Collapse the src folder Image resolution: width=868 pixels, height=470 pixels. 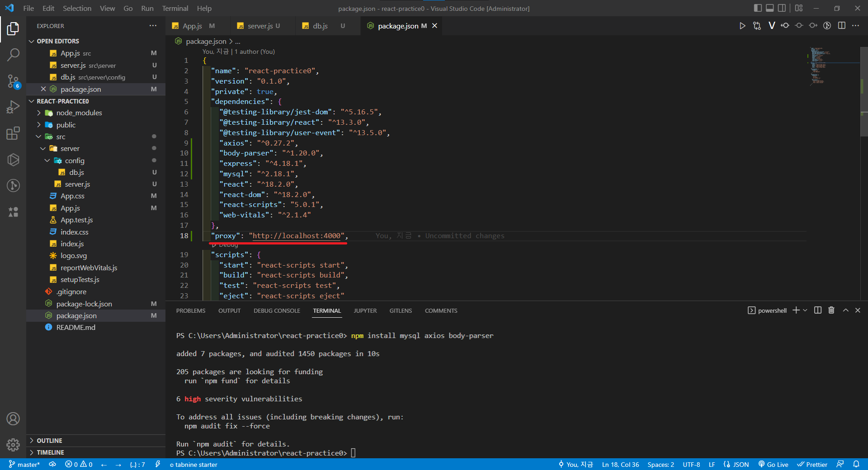pos(38,136)
